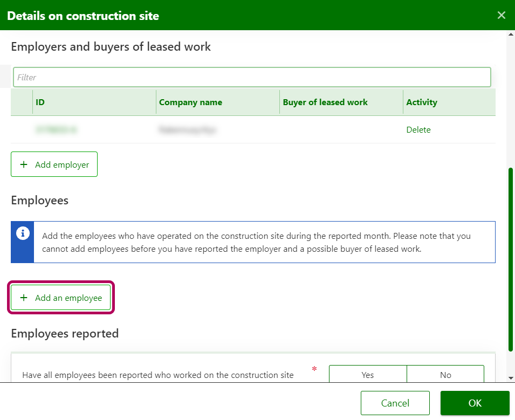Image resolution: width=515 pixels, height=420 pixels.
Task: Delete the listed employer row
Action: click(x=418, y=130)
